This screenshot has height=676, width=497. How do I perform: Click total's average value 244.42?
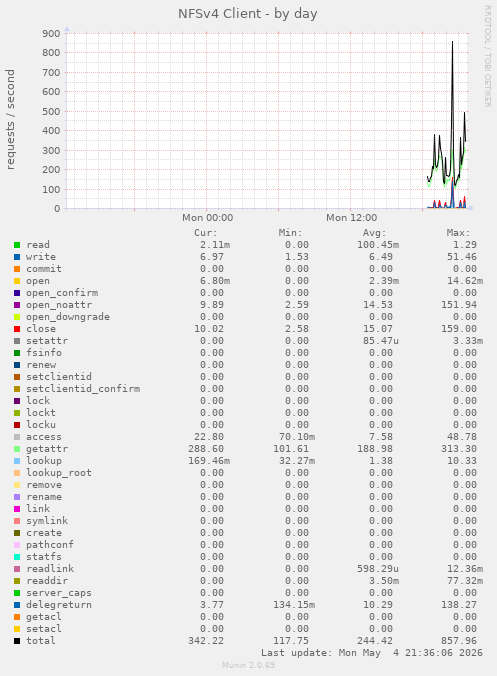[x=375, y=641]
